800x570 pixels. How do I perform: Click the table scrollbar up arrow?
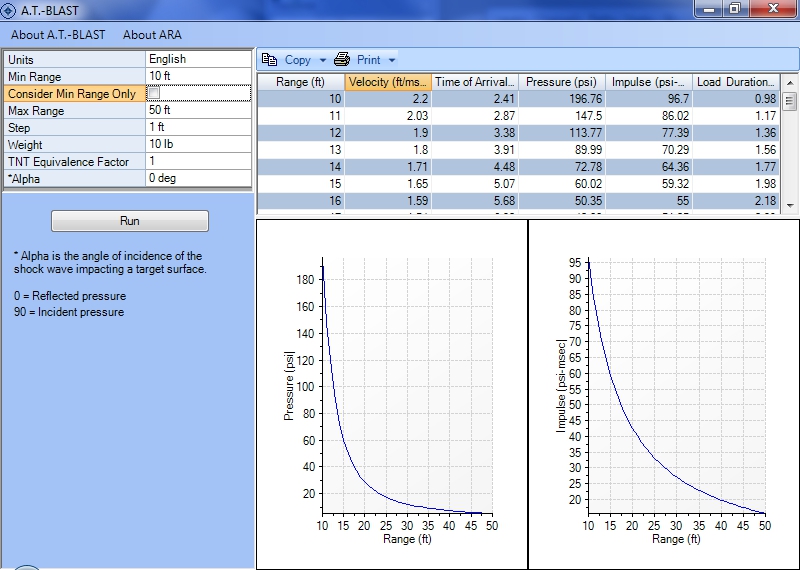(789, 82)
